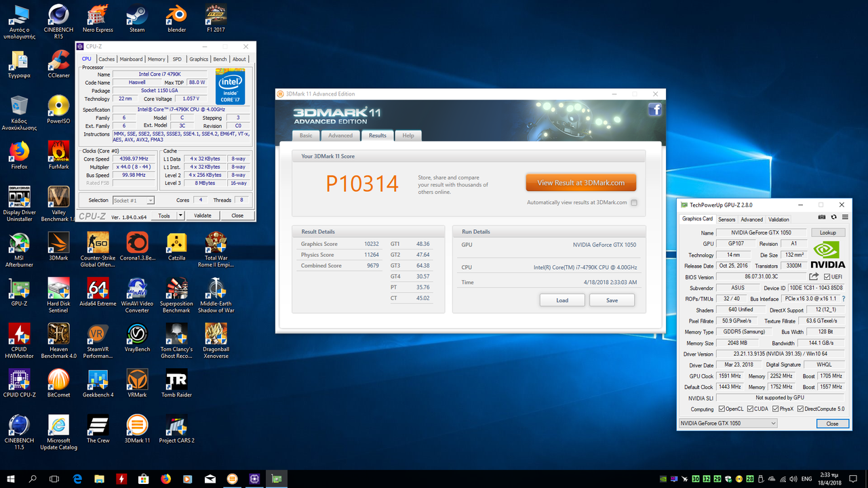Image resolution: width=868 pixels, height=488 pixels.
Task: Click View Result at 3DMark.com button
Action: click(580, 183)
